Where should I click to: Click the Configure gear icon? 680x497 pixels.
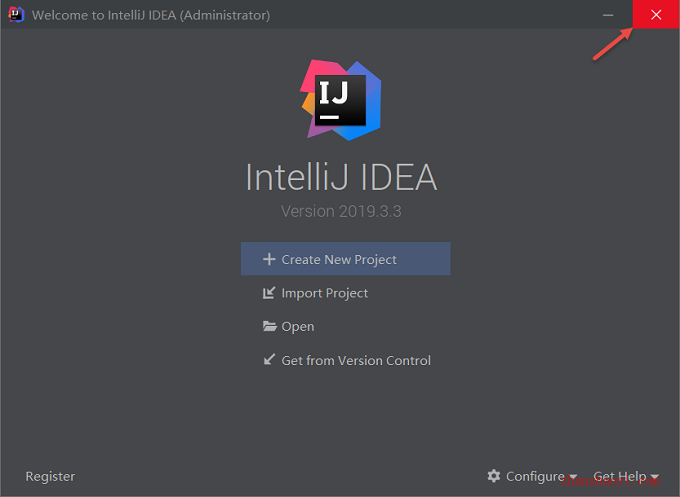[x=494, y=476]
